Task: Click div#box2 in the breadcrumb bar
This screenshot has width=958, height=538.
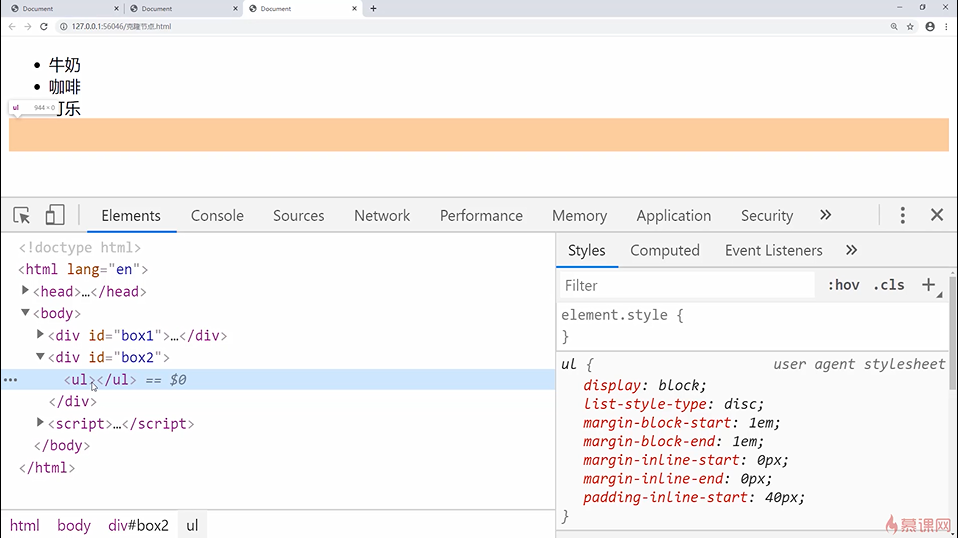Action: [139, 525]
